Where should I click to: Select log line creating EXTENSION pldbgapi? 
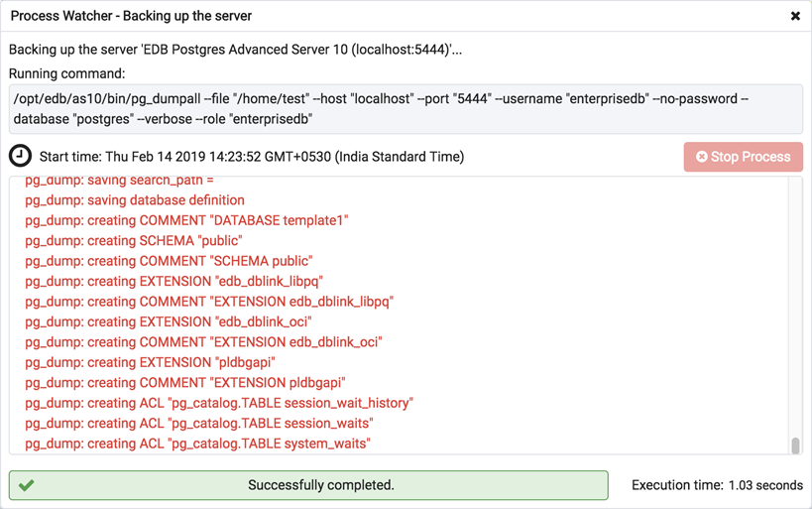(x=150, y=362)
